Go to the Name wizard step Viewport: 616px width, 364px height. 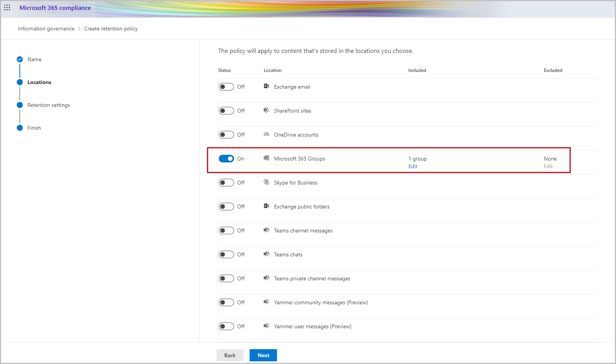(34, 59)
